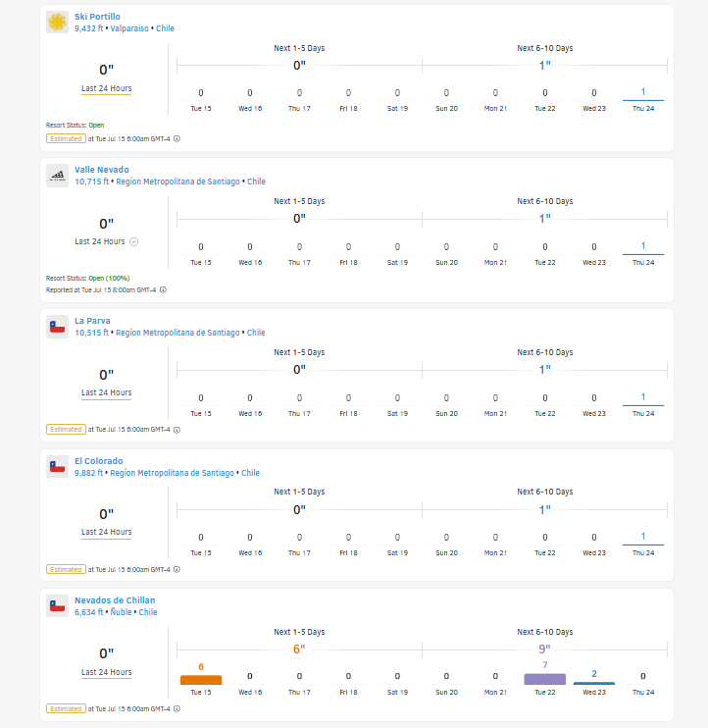Click the Estimated badge on La Parva
708x728 pixels.
(66, 430)
